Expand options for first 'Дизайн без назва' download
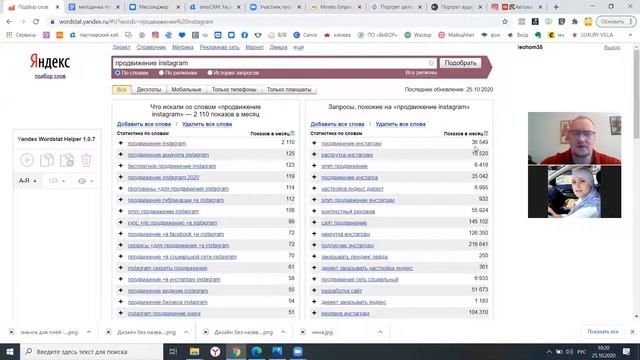The height and width of the screenshot is (360, 640). (x=186, y=332)
